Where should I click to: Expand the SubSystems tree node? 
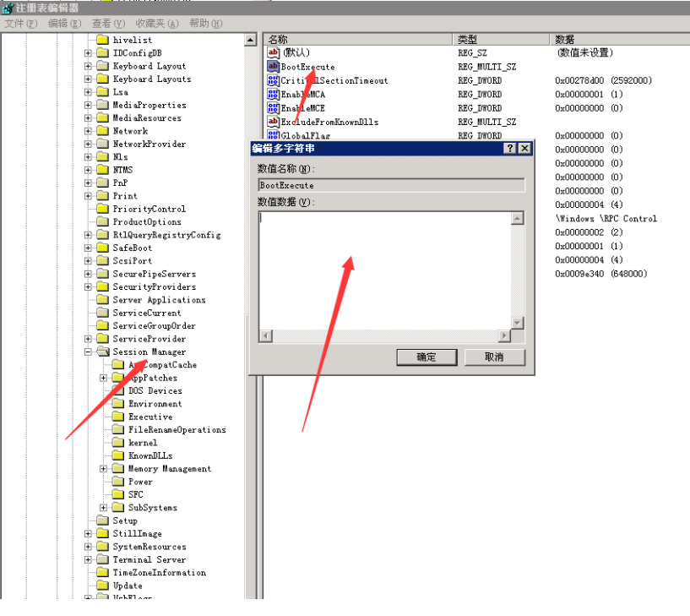click(x=104, y=508)
